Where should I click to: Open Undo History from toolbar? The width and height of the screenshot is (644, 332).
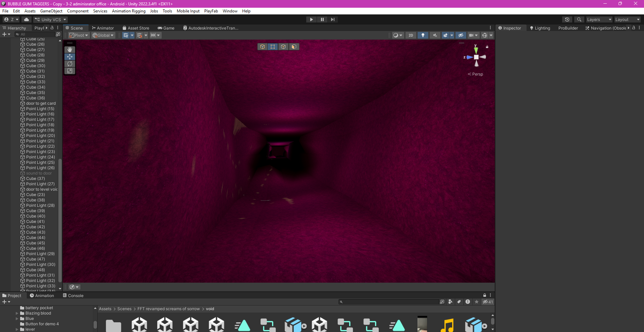click(x=567, y=19)
